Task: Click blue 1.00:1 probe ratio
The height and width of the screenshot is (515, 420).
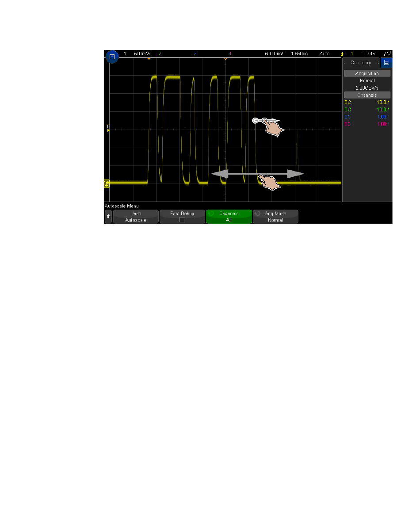Action: coord(383,117)
